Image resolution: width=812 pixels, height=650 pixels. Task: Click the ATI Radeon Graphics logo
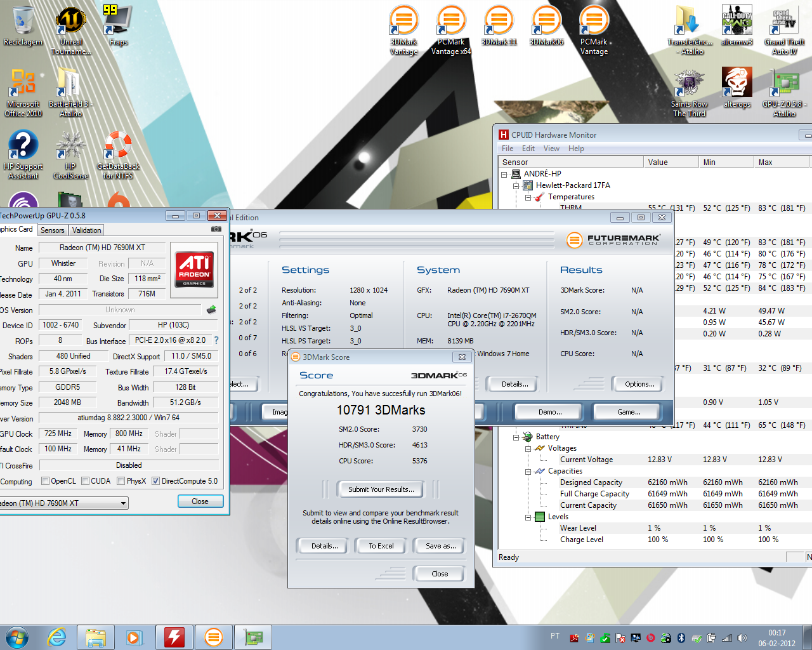pyautogui.click(x=194, y=269)
